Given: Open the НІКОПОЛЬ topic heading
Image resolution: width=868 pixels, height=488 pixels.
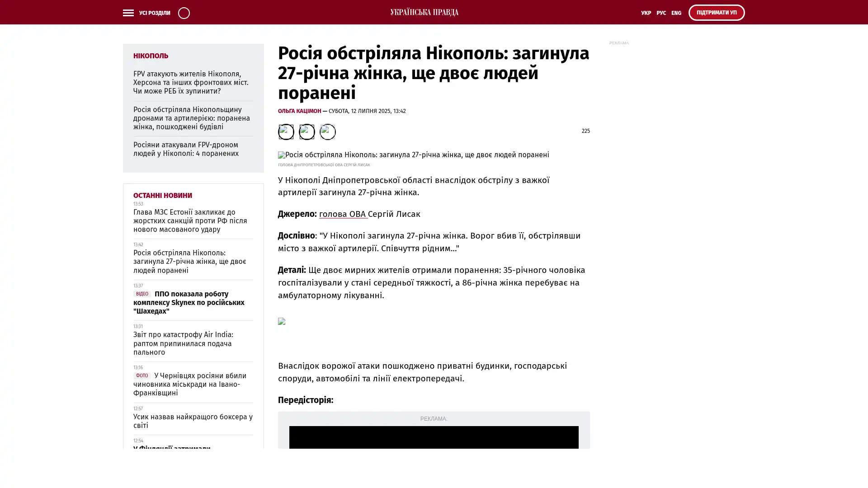Looking at the screenshot, I should click(151, 56).
